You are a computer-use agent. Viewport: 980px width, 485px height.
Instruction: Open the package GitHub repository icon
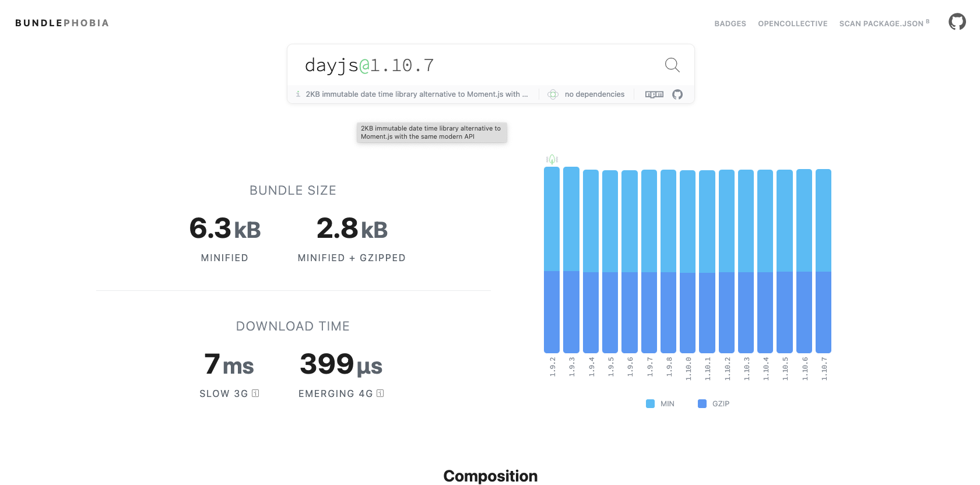pos(677,94)
